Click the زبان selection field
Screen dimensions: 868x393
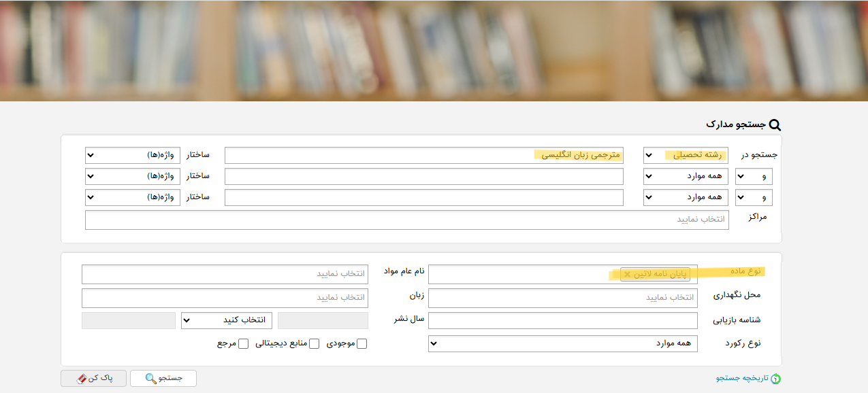[225, 298]
